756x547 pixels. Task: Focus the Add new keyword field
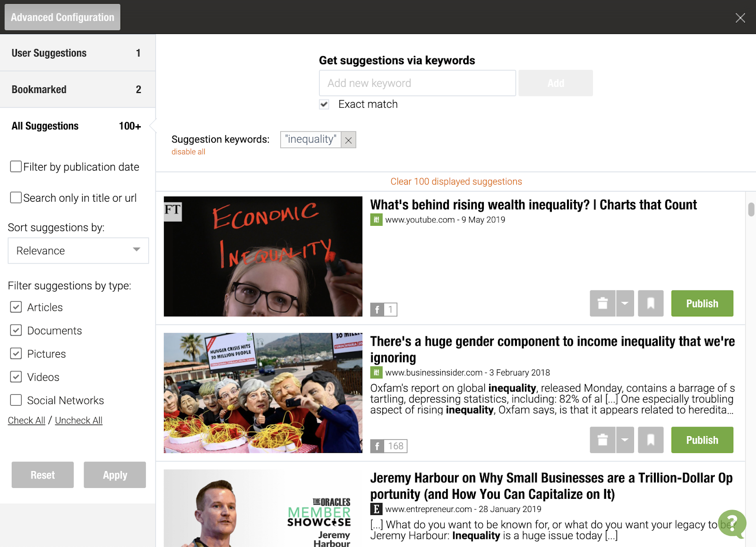[x=418, y=83]
